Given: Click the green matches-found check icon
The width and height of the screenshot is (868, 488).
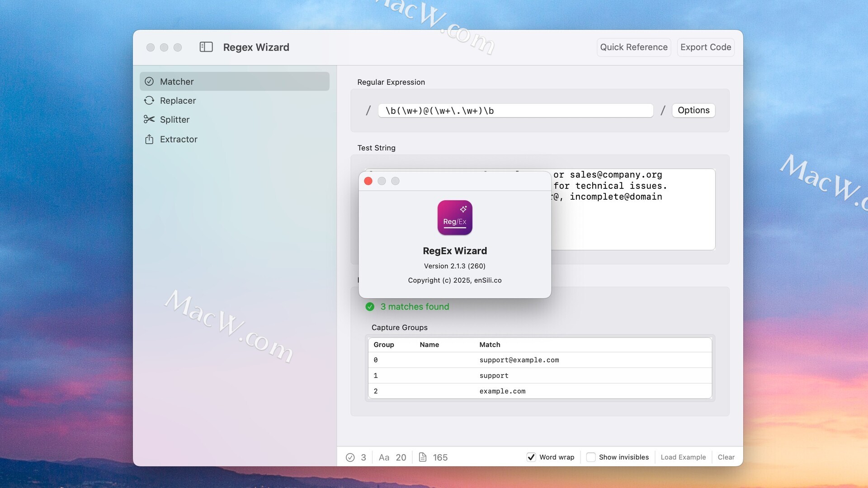Looking at the screenshot, I should (x=370, y=307).
